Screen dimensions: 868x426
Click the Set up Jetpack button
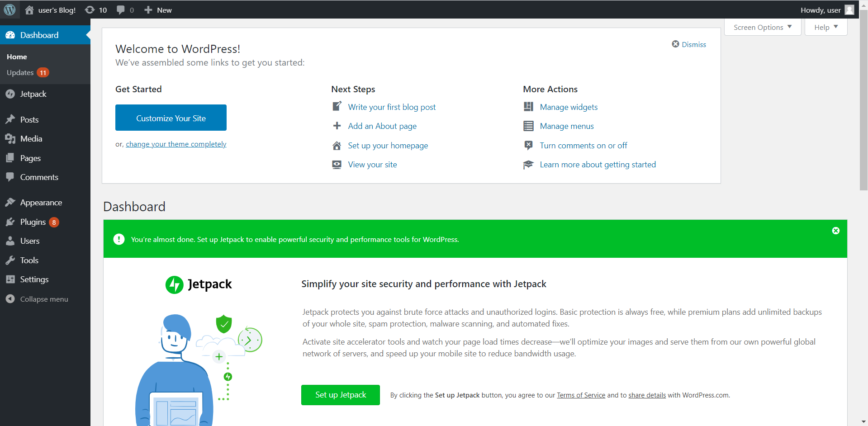coord(341,395)
